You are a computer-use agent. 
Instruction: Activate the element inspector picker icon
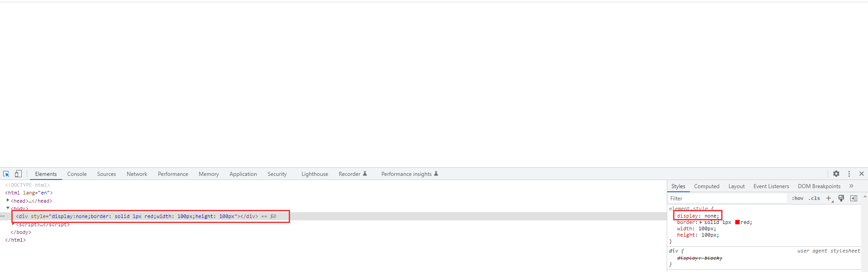6,174
